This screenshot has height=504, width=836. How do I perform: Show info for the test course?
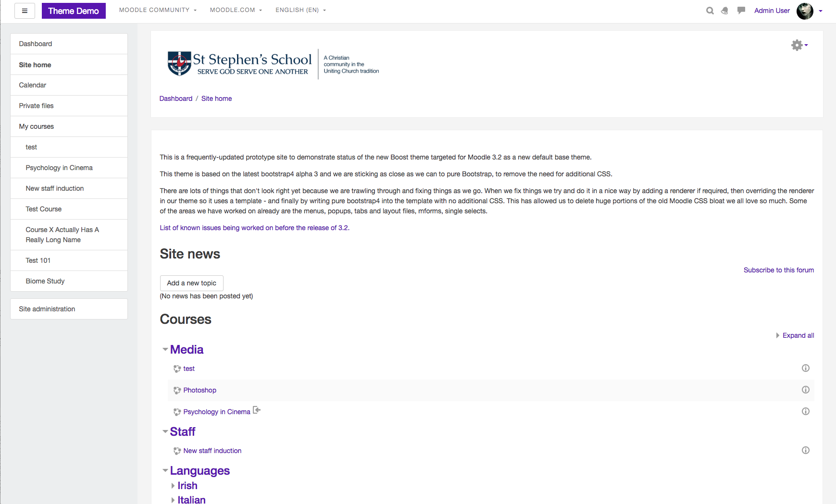point(806,368)
